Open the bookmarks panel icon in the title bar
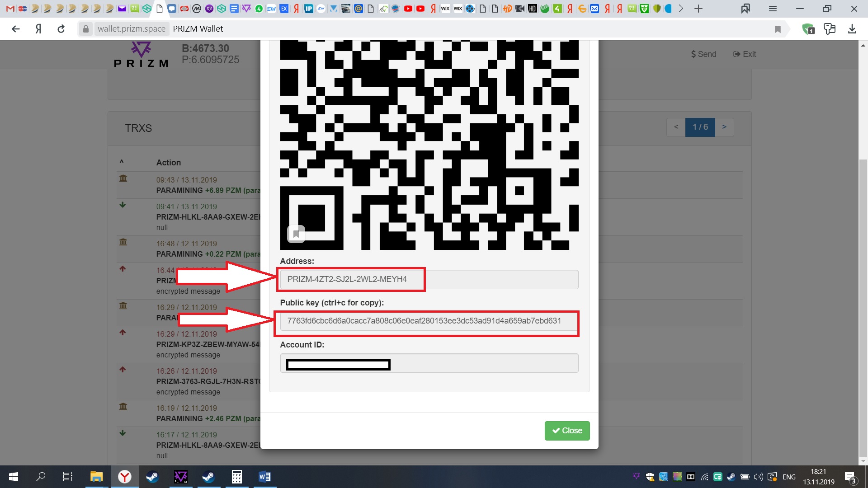868x488 pixels. click(x=745, y=9)
